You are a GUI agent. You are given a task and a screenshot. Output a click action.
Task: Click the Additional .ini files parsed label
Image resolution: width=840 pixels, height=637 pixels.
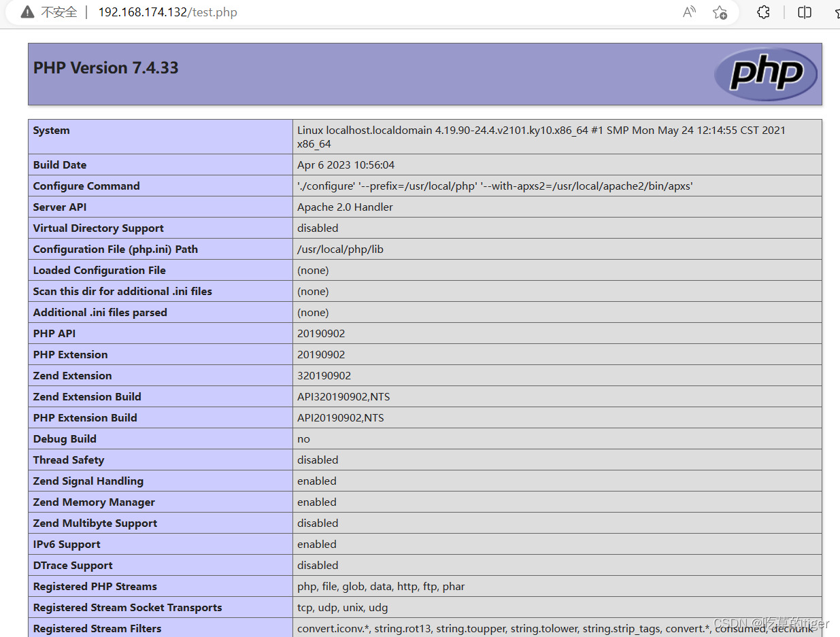click(x=100, y=312)
